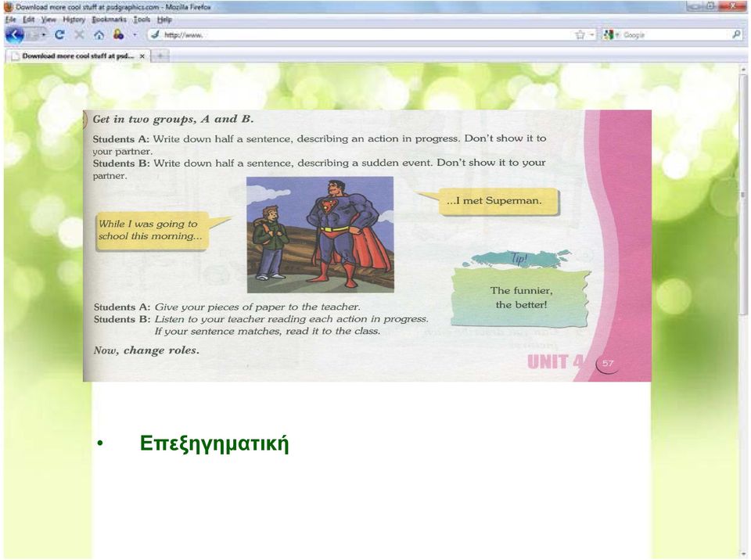Open the Tools menu
751x560 pixels.
click(142, 20)
